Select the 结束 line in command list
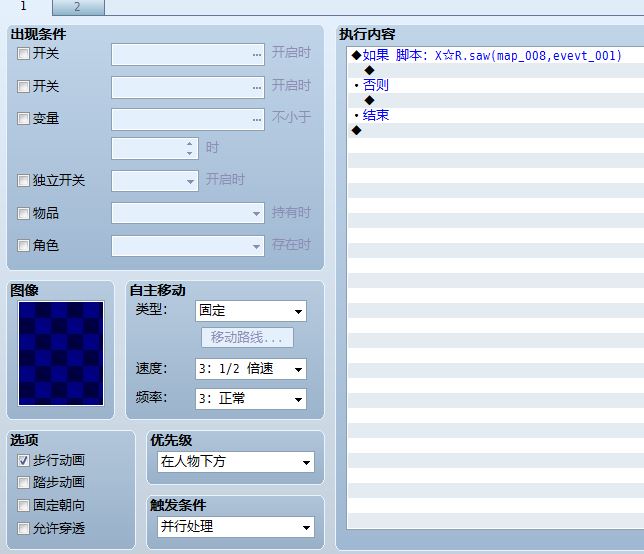The height and width of the screenshot is (554, 644). pyautogui.click(x=496, y=115)
